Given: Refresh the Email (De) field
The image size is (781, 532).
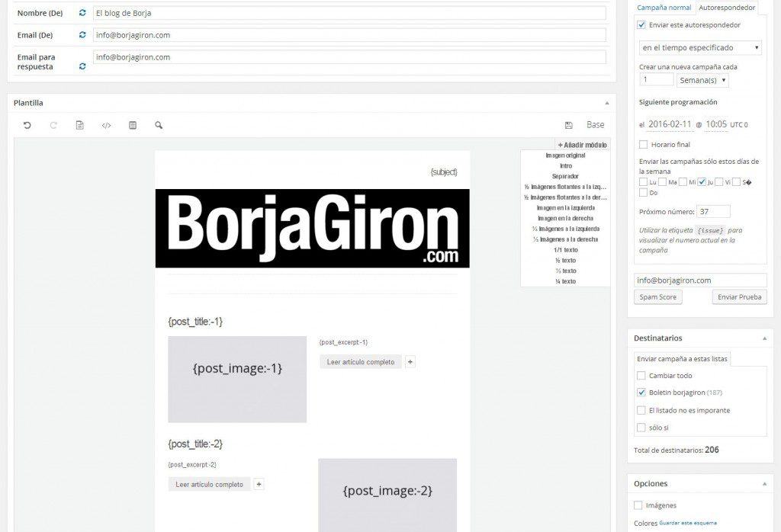Looking at the screenshot, I should pos(82,35).
